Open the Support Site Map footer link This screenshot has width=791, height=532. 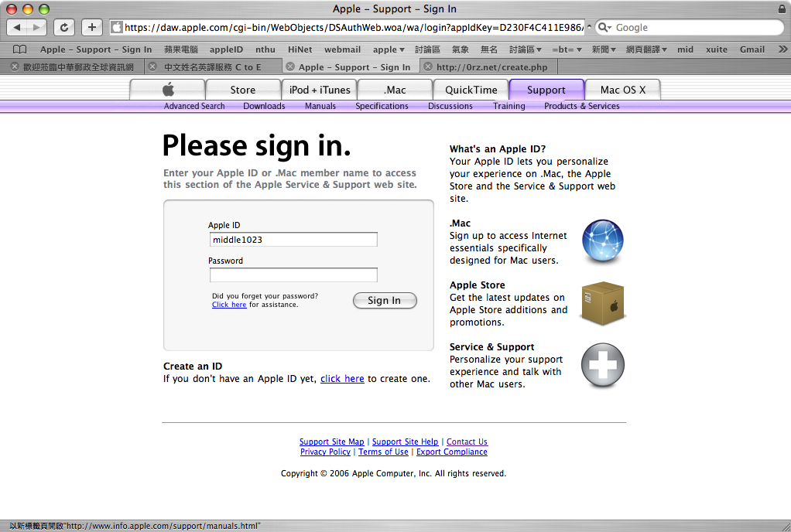click(x=331, y=442)
